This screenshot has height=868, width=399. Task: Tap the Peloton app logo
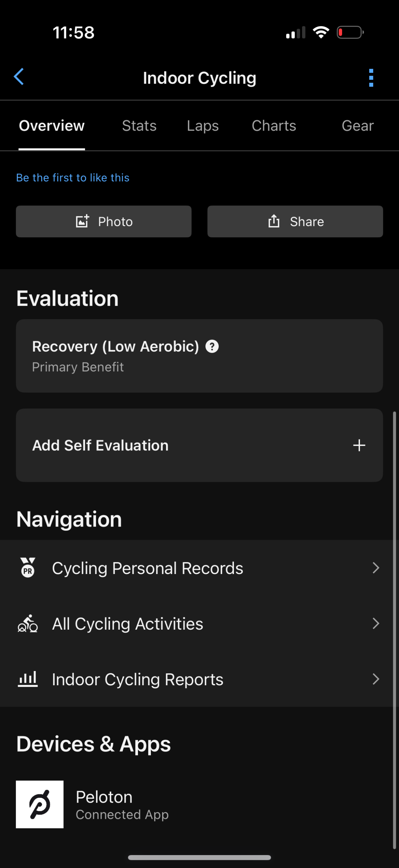[40, 804]
